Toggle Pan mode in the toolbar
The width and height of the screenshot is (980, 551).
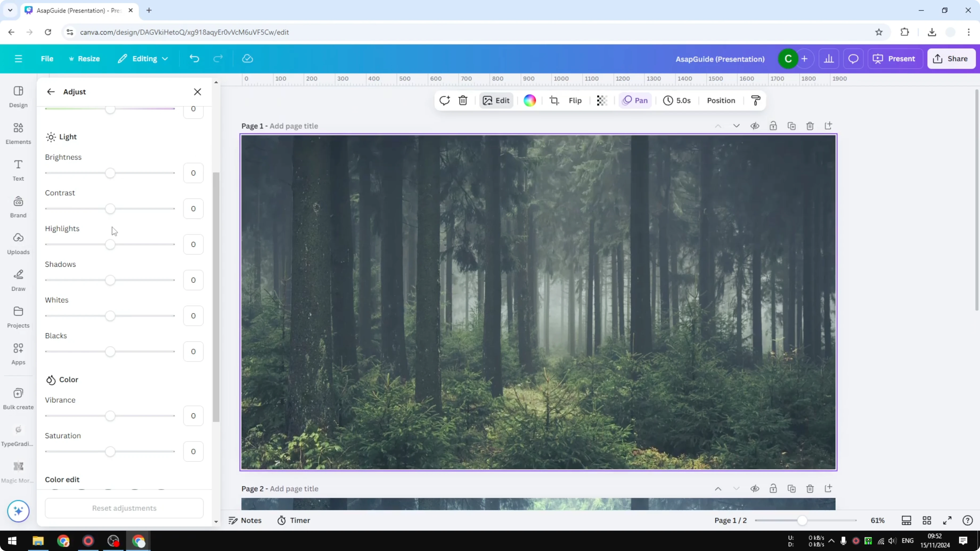[635, 100]
